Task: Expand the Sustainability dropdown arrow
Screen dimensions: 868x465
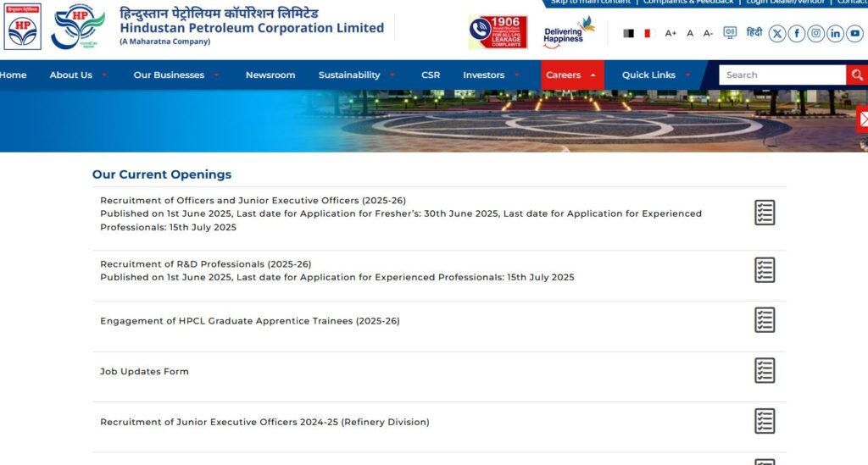Action: pyautogui.click(x=392, y=75)
